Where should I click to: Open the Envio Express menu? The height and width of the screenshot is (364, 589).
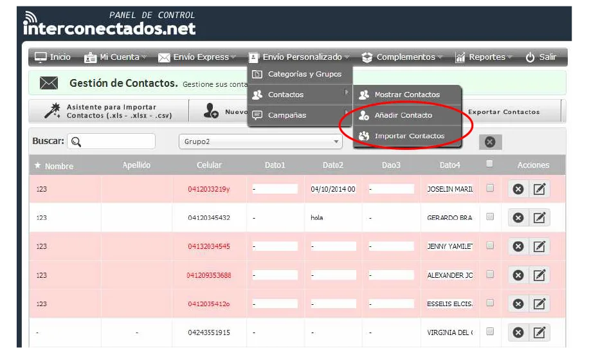coord(197,57)
